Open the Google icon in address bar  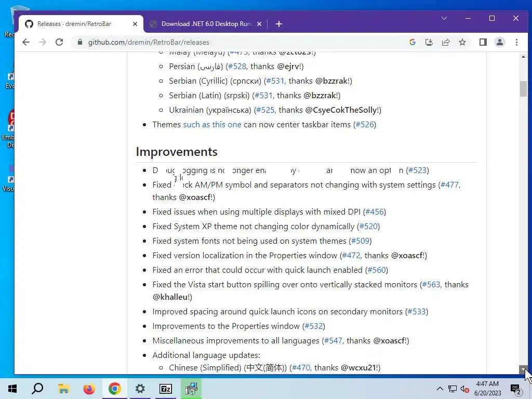pyautogui.click(x=412, y=42)
